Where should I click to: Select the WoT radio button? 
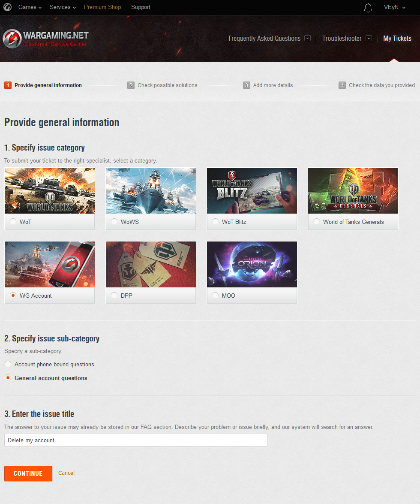click(x=13, y=222)
